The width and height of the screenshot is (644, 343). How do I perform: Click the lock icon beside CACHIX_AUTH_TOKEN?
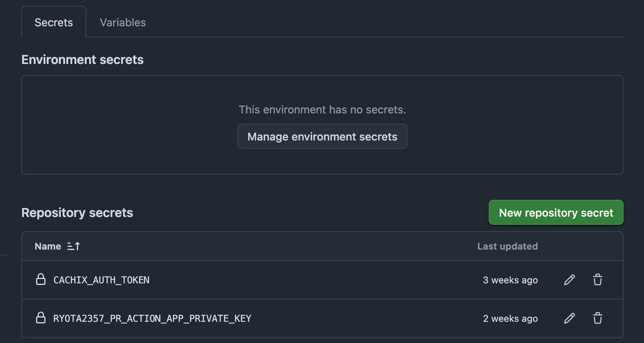pos(41,280)
